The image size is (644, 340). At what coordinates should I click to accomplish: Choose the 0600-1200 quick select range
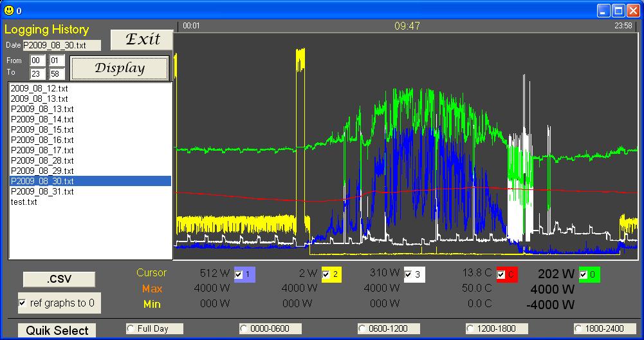coord(362,329)
